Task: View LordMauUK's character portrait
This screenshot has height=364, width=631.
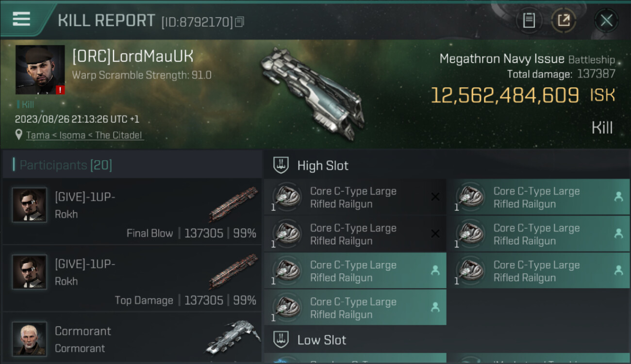Action: [40, 70]
